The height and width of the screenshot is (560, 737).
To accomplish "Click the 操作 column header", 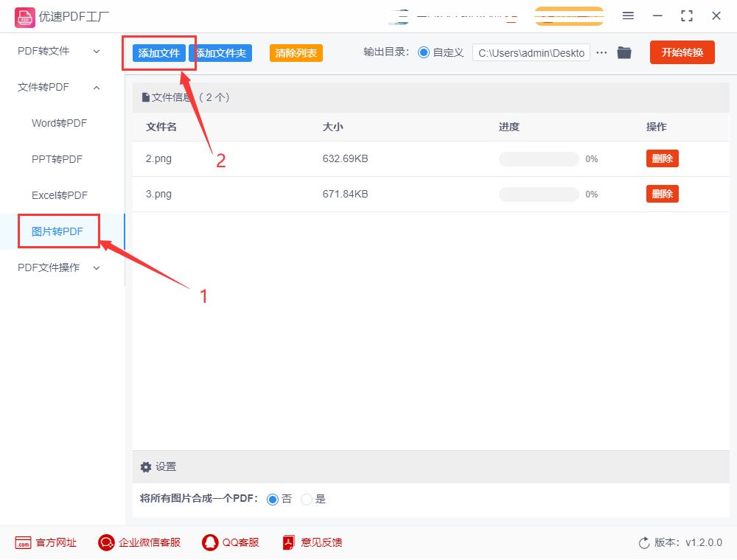I will (x=657, y=127).
